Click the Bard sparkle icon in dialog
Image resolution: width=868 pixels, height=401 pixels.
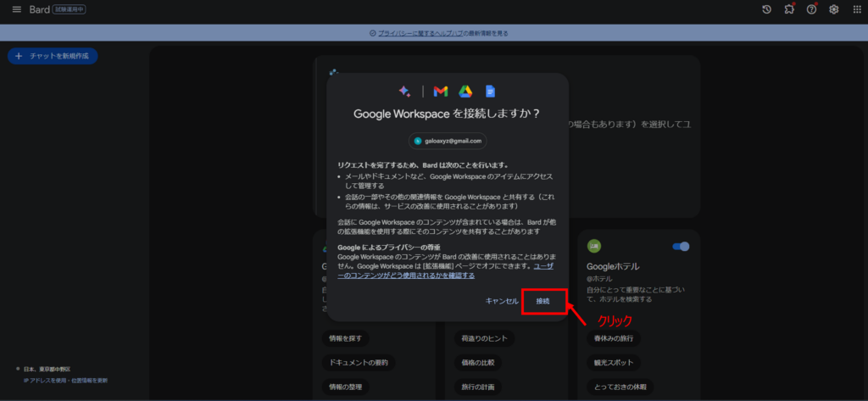tap(404, 92)
